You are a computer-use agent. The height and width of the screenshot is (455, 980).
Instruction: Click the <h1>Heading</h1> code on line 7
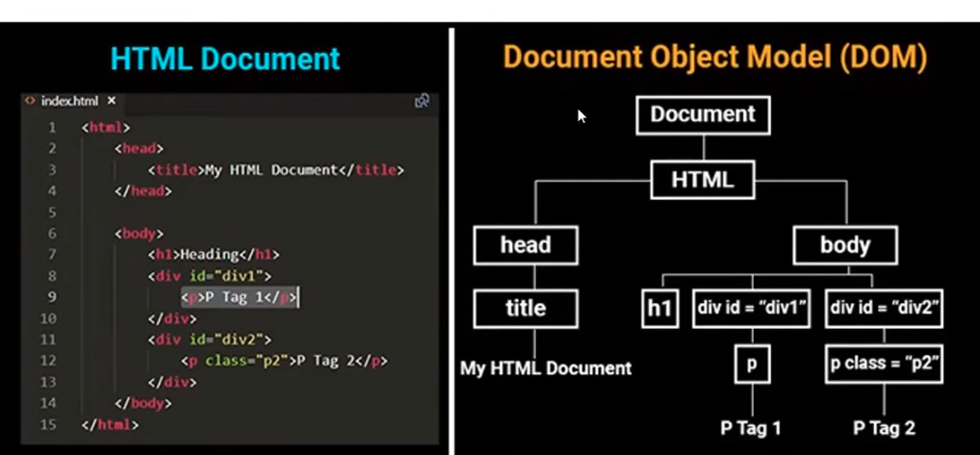(x=214, y=255)
